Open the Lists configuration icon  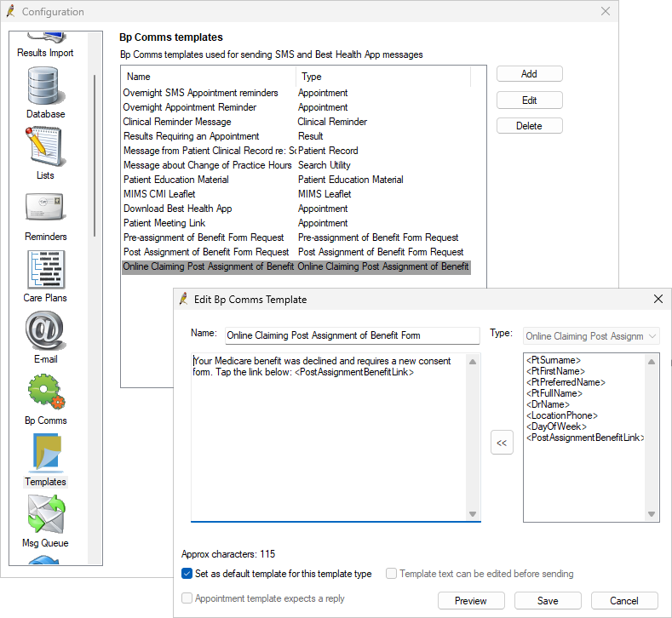pyautogui.click(x=45, y=146)
